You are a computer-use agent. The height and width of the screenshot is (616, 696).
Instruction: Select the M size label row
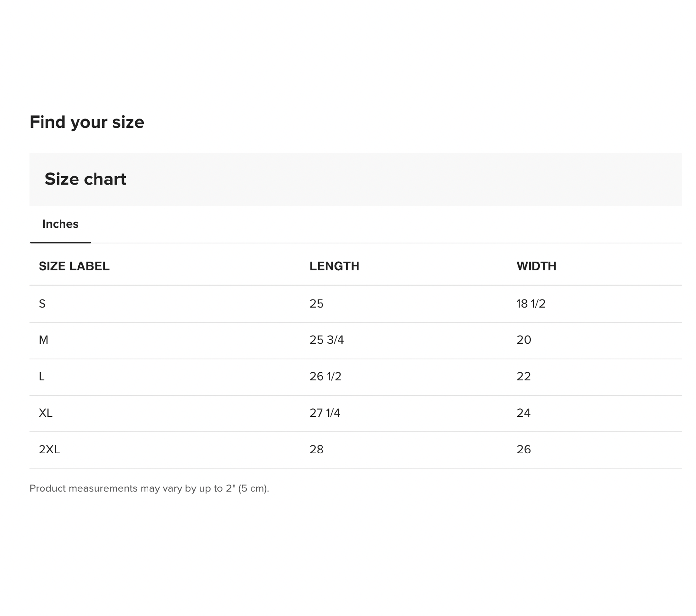(x=43, y=340)
